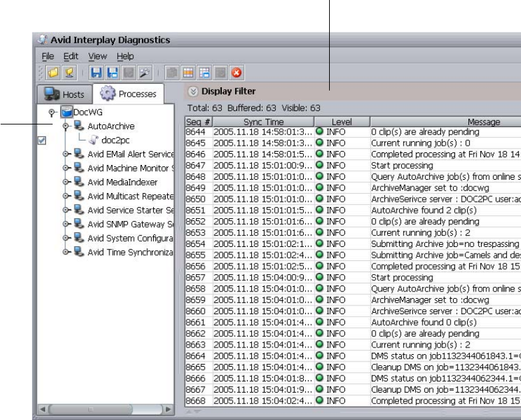The image size is (521, 420).
Task: Collapse the AutoArchive tree node
Action: (66, 126)
